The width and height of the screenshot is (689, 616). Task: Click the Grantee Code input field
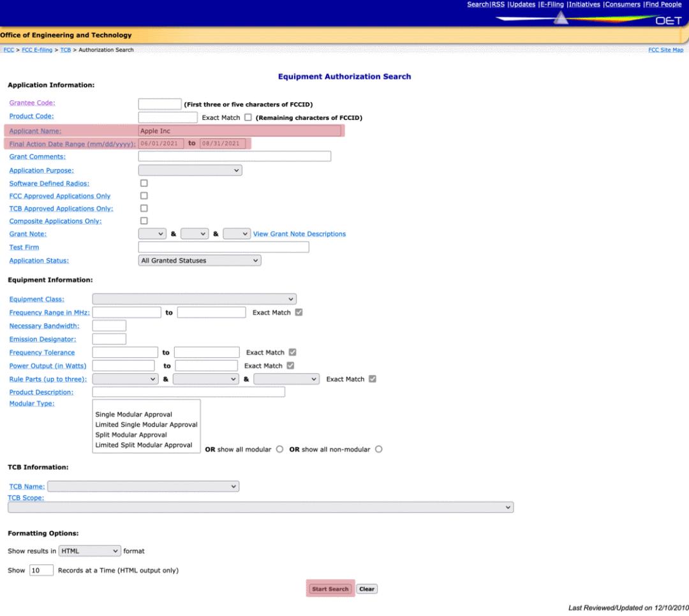pyautogui.click(x=159, y=104)
